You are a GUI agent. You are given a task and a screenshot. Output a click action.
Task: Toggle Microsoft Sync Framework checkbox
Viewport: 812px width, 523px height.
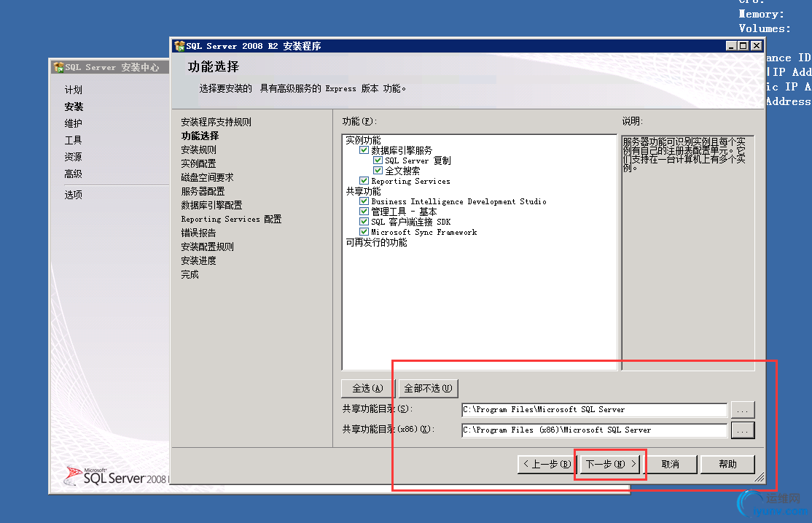[364, 232]
